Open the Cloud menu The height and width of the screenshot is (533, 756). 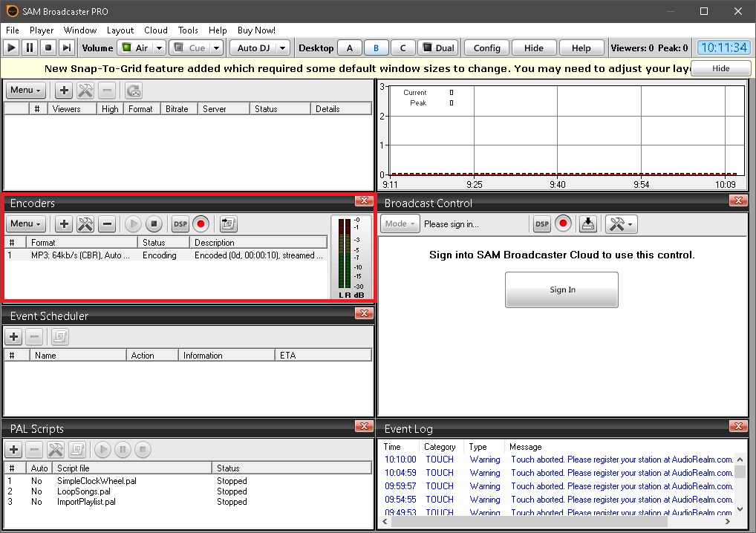tap(156, 30)
